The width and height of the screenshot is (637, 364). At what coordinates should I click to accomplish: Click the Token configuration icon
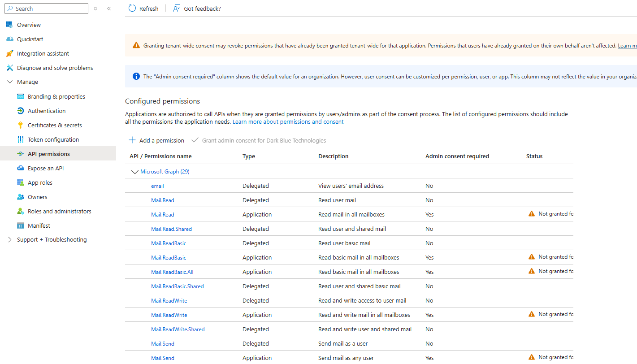click(x=20, y=139)
